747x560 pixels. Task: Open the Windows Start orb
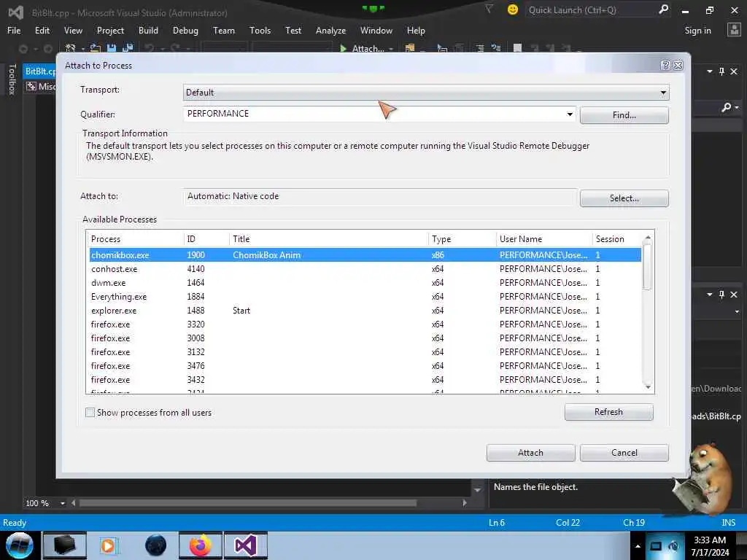coord(19,545)
